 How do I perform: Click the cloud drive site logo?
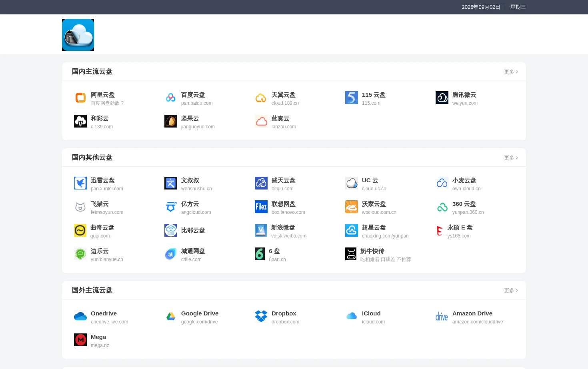78,35
